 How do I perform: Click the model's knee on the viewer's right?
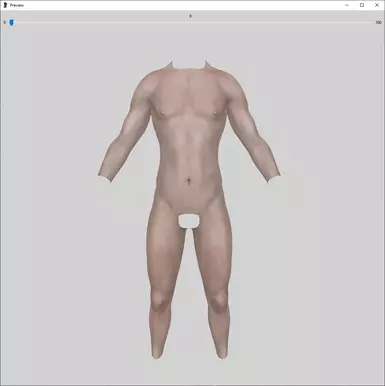pos(218,299)
